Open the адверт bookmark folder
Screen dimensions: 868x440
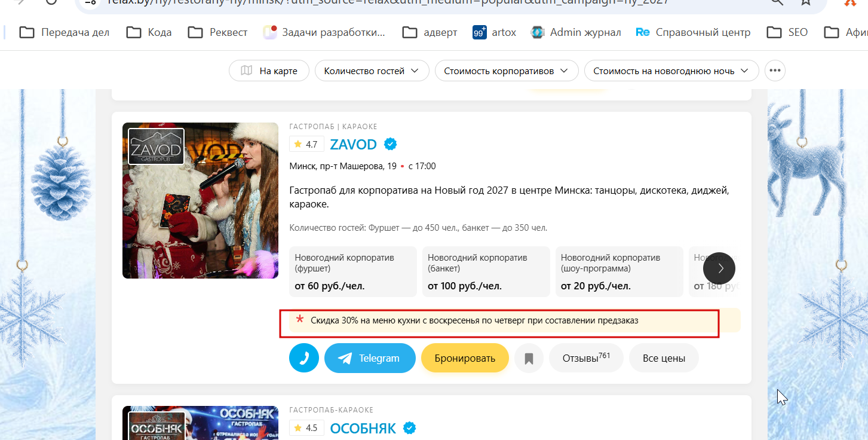point(430,32)
